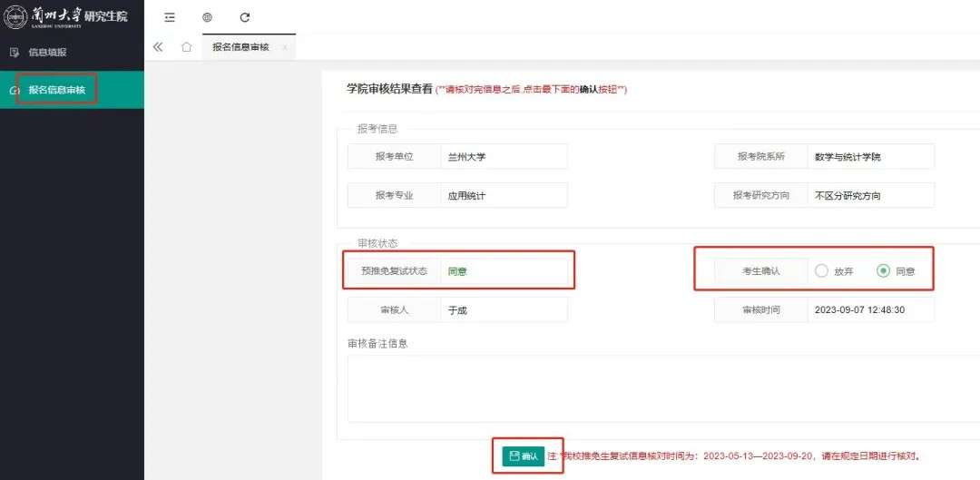Open the 信息填报 menu item

coord(48,53)
